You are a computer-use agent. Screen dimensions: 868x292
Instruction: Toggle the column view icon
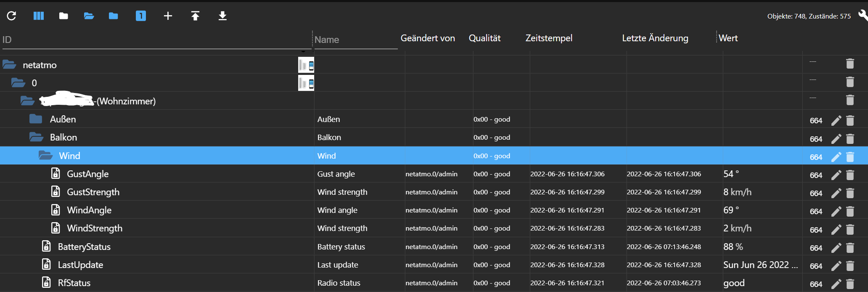point(39,16)
